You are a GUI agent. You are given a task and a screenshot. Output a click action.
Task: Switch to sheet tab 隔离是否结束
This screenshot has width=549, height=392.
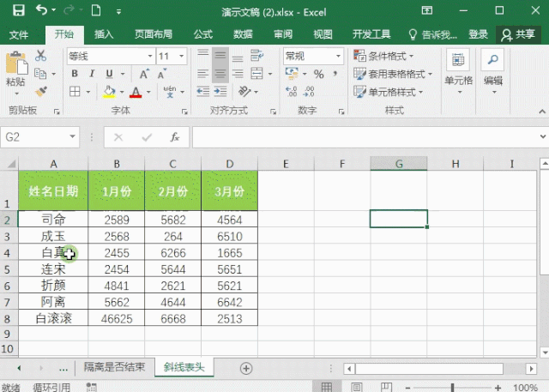[x=114, y=367]
